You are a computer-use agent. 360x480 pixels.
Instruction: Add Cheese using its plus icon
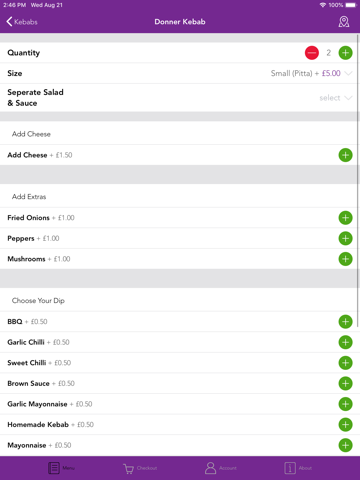(x=345, y=155)
